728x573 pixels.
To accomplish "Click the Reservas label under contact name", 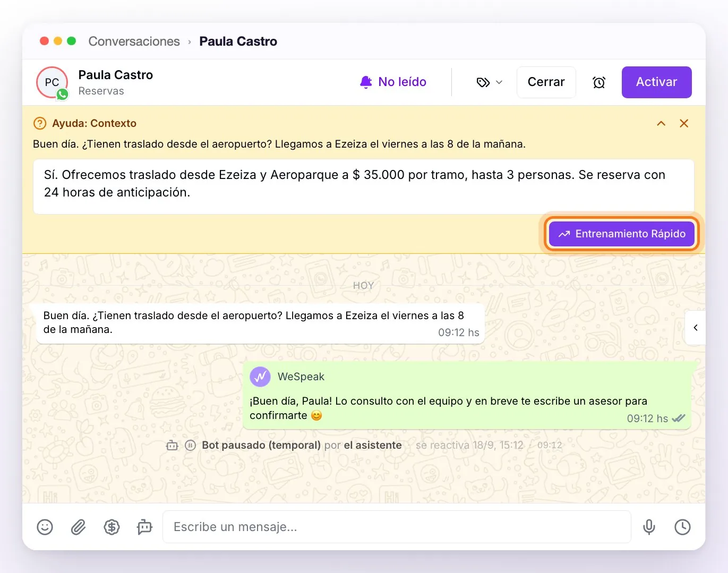I will 101,91.
